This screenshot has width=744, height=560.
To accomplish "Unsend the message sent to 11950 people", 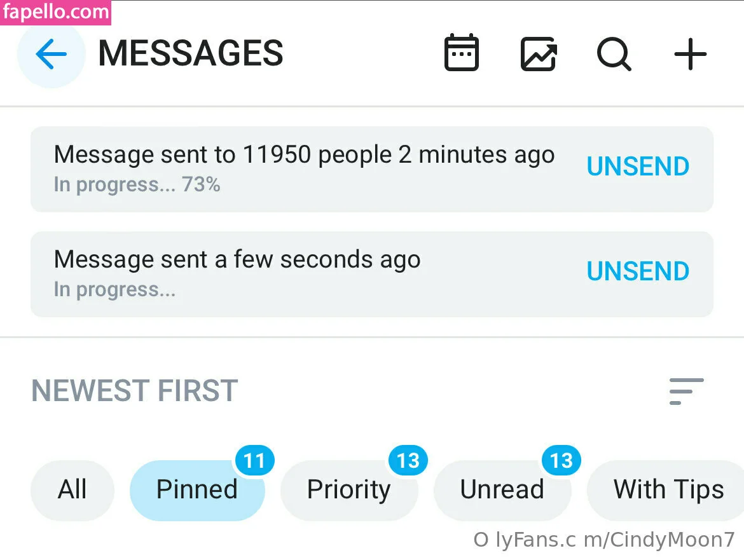I will click(638, 167).
